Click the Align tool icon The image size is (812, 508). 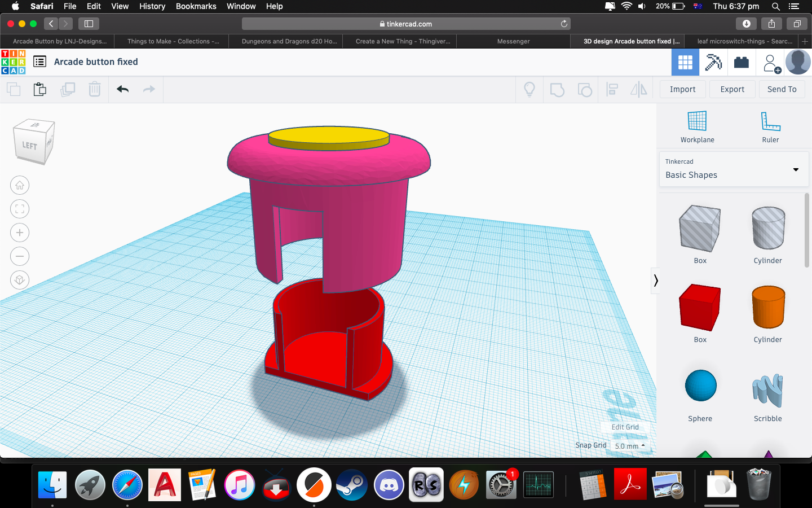612,89
